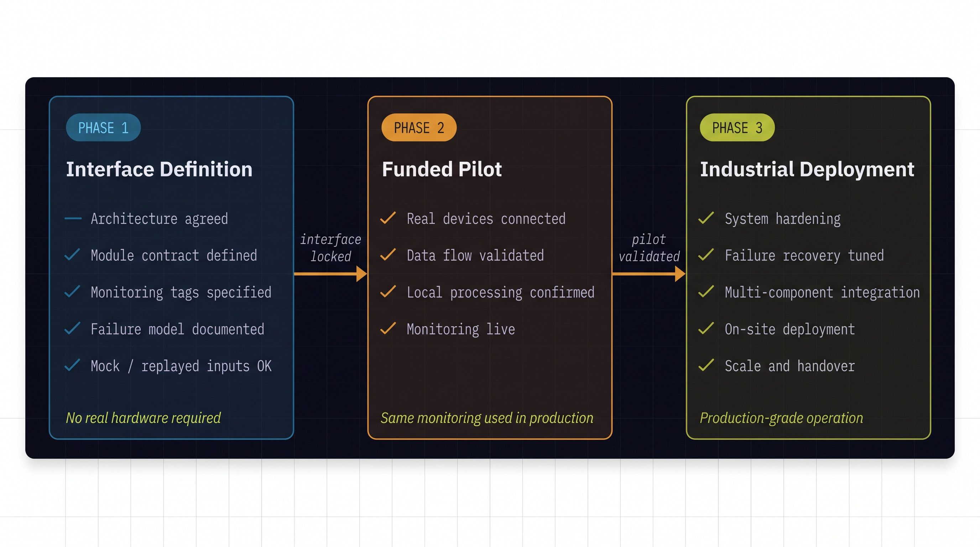Screen dimensions: 980x547
Task: Select the Industrial Deployment heading
Action: tap(807, 170)
